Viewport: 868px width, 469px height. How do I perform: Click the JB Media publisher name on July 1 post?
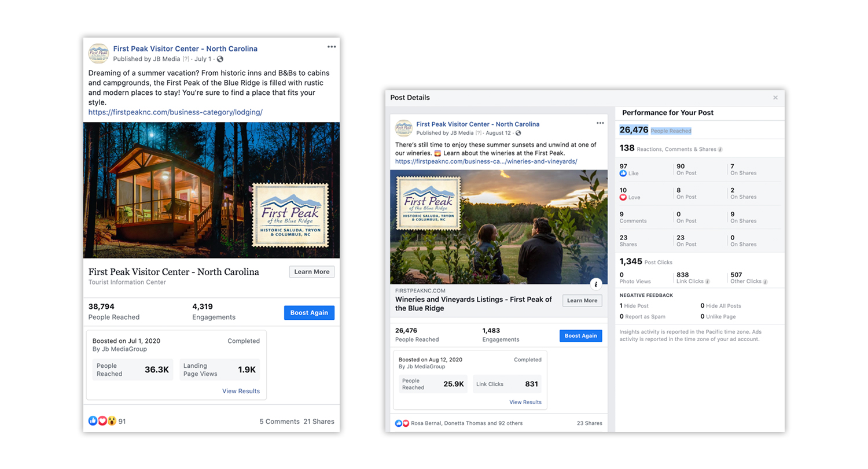(x=165, y=59)
